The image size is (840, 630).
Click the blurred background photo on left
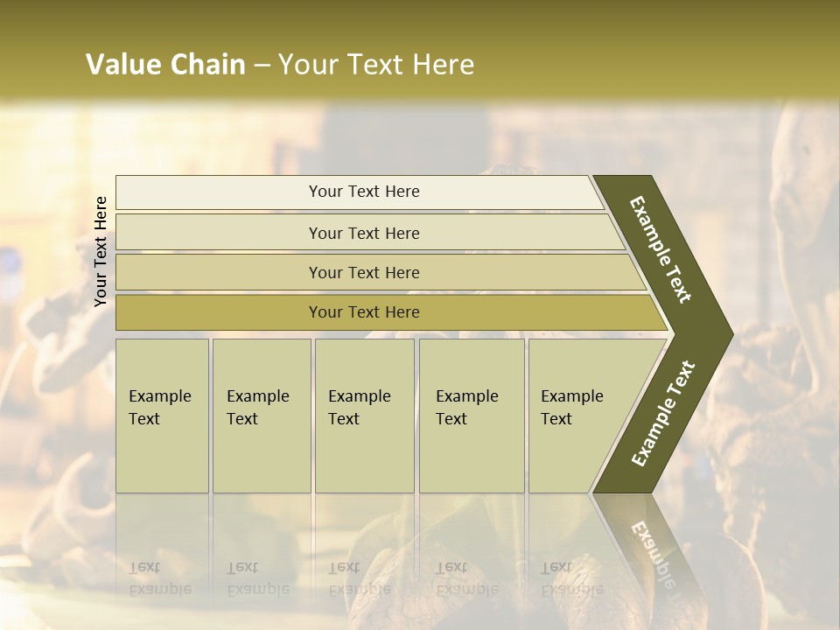pyautogui.click(x=53, y=375)
